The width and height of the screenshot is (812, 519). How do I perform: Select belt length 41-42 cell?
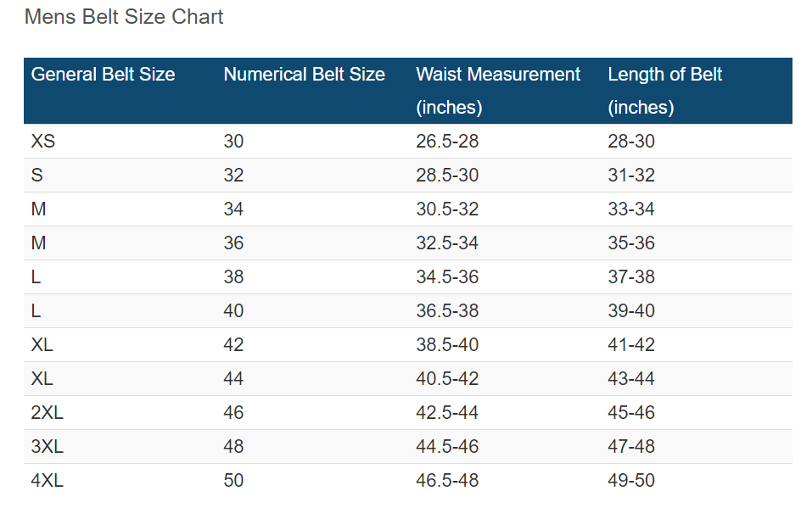pyautogui.click(x=631, y=345)
